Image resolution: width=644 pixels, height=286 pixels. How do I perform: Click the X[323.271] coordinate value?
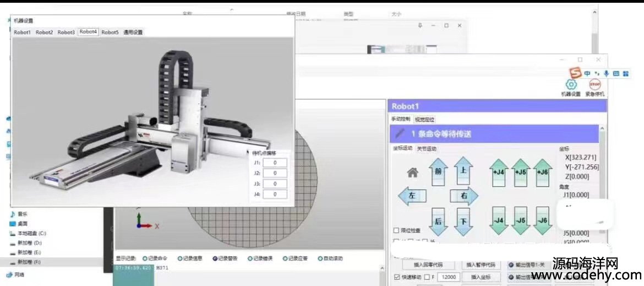tap(581, 158)
